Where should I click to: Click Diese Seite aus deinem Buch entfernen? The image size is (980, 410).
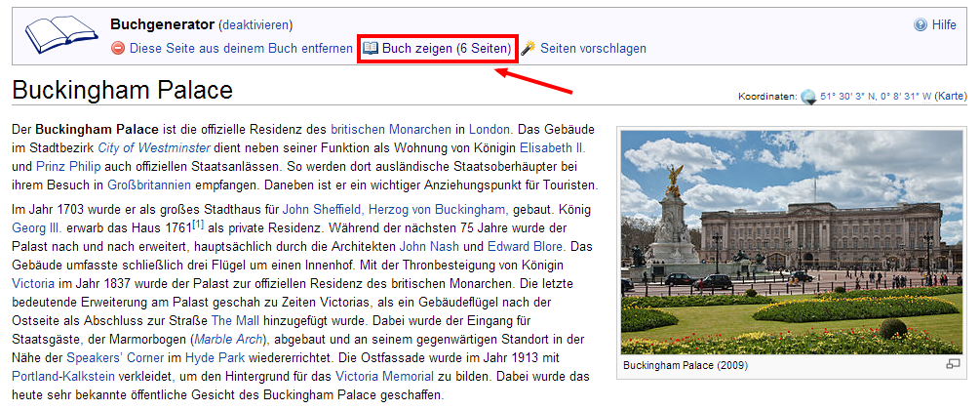click(x=241, y=48)
